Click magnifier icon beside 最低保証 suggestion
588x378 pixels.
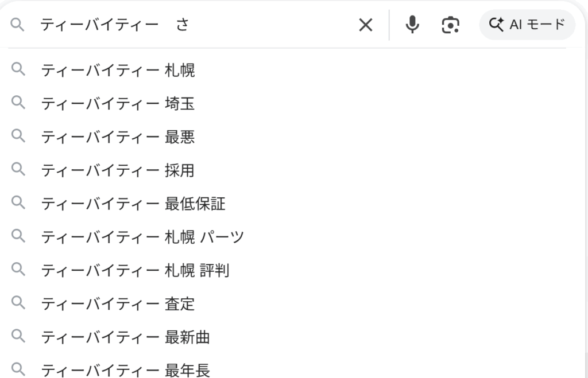coord(18,203)
